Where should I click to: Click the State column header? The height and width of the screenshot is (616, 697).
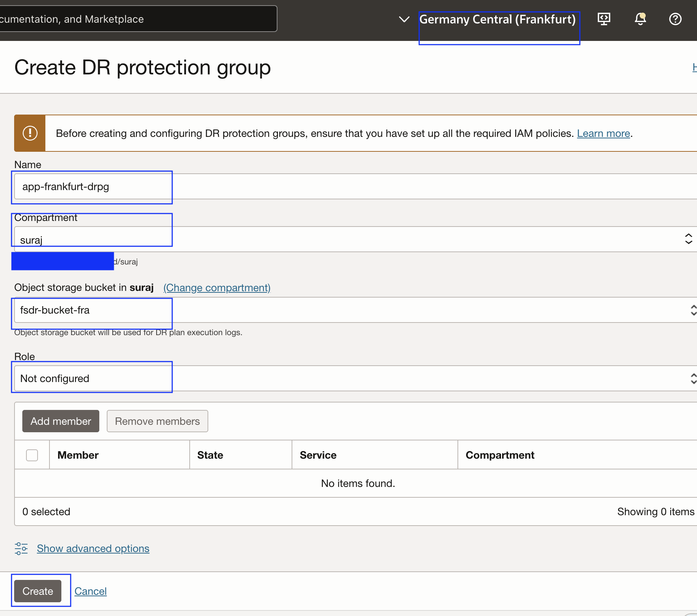210,455
